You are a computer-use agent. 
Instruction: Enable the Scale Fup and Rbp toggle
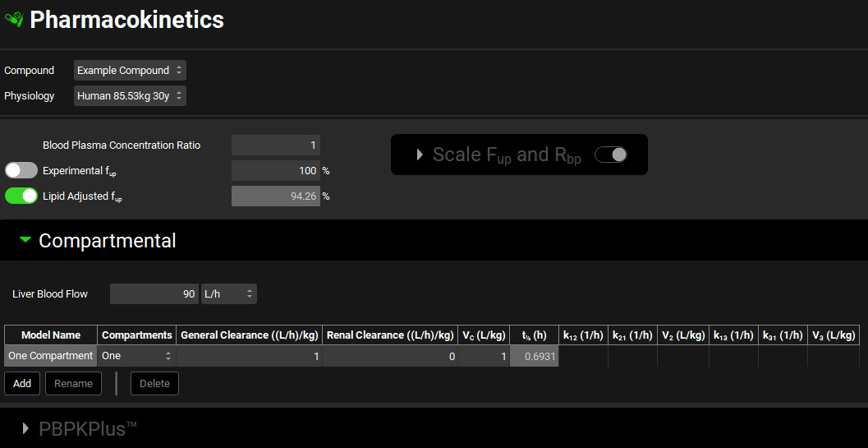coord(610,155)
